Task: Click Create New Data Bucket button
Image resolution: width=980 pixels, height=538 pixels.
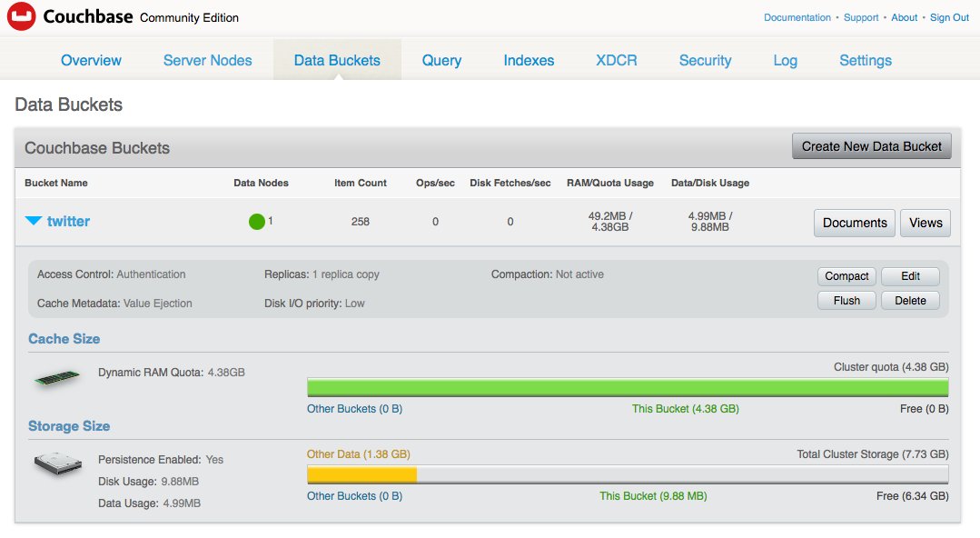Action: [872, 145]
